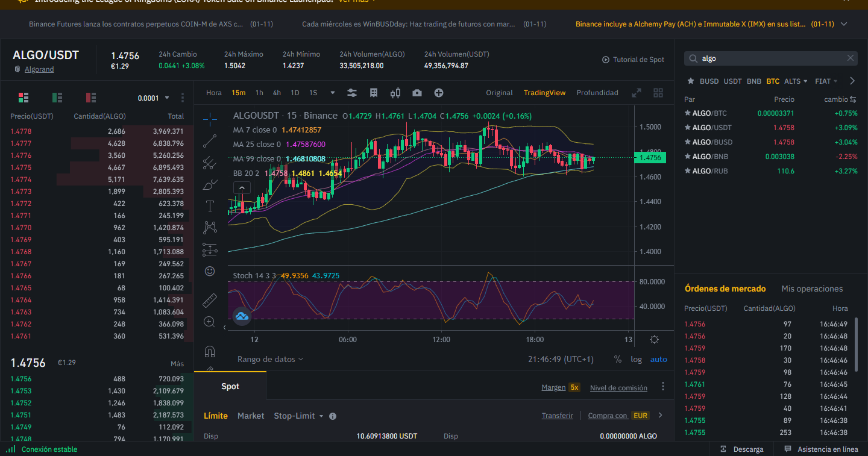
Task: Switch to Profundidad chart tab
Action: (x=597, y=93)
